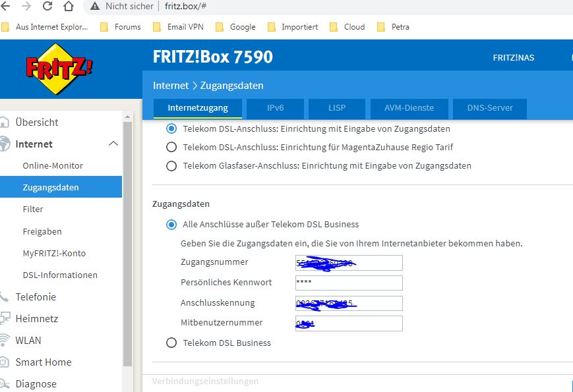Open the Google bookmark folder
573x392 pixels.
click(235, 27)
